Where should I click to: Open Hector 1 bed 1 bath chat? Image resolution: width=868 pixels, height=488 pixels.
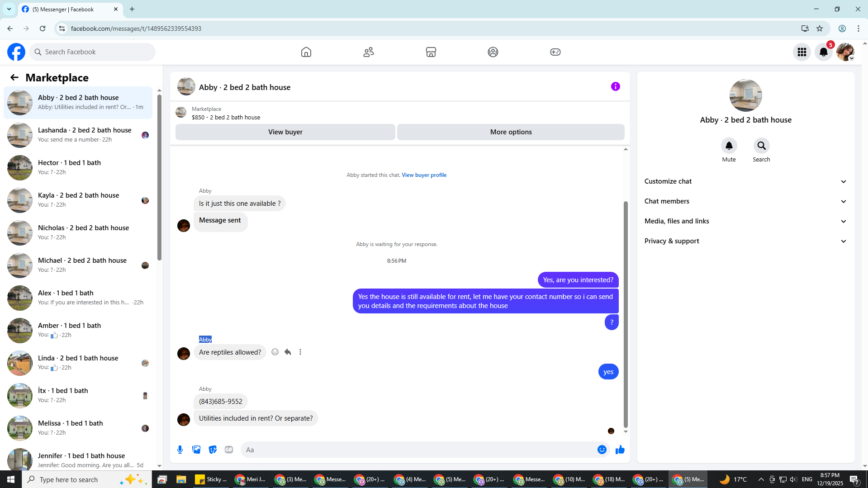(78, 167)
